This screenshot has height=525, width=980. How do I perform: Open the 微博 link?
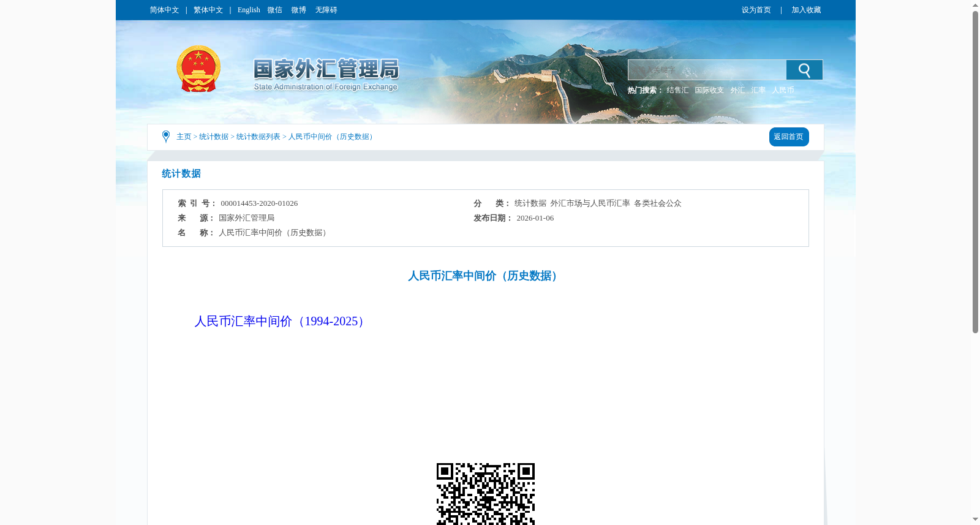(x=298, y=10)
